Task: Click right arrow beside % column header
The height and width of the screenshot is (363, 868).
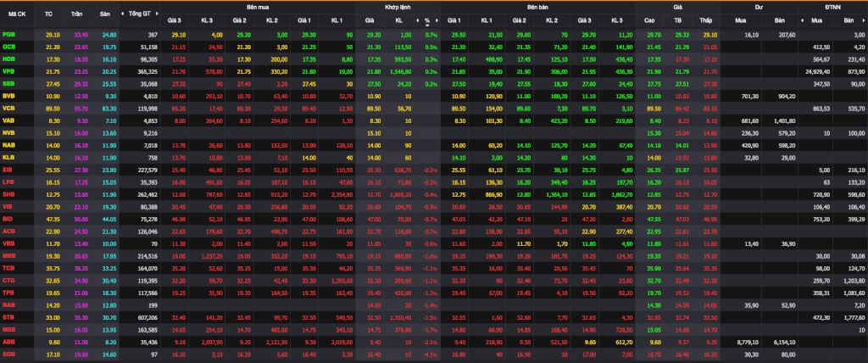Action: [x=437, y=20]
